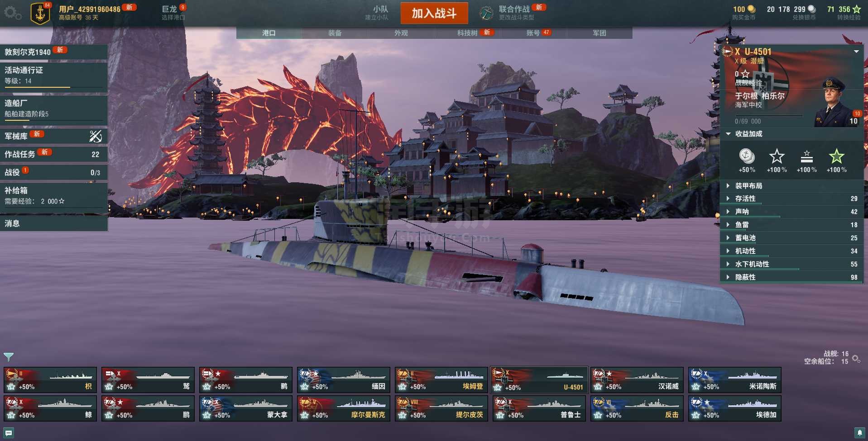The image size is (868, 441).
Task: Open settings via top-left gear icon
Action: point(12,13)
